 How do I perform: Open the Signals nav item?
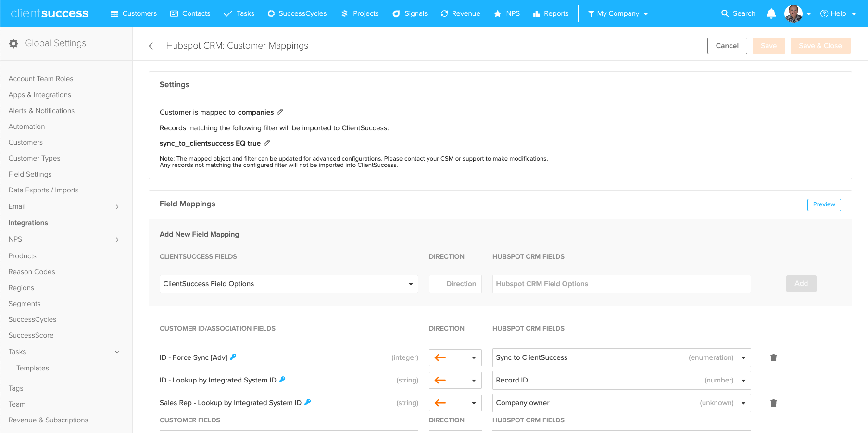click(x=410, y=13)
